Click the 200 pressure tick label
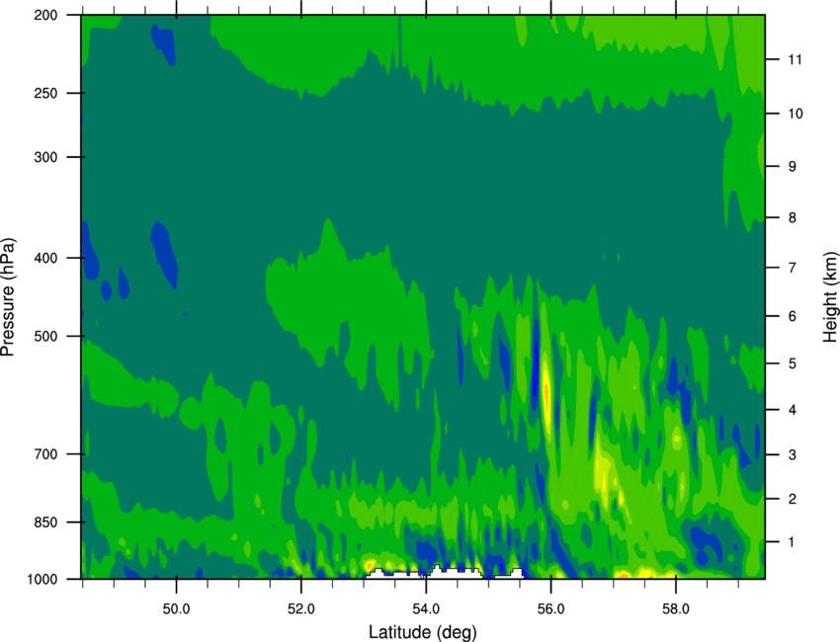The height and width of the screenshot is (642, 840). (45, 15)
